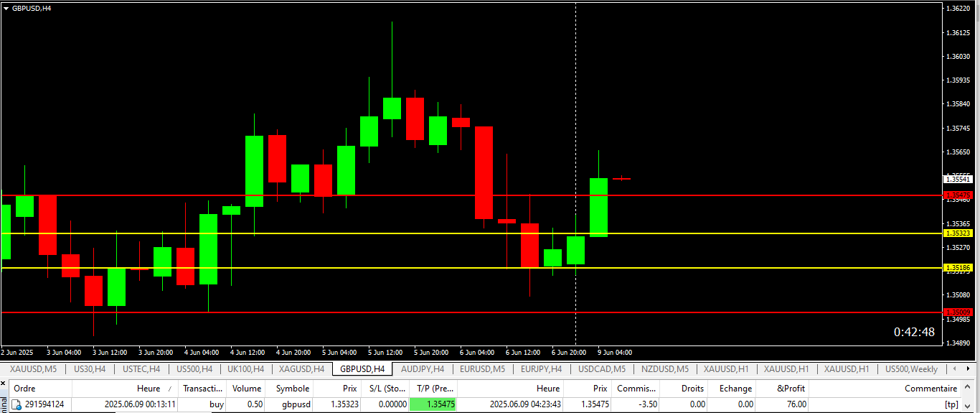Switch to the AUDJPY,H4 chart tab

click(422, 369)
